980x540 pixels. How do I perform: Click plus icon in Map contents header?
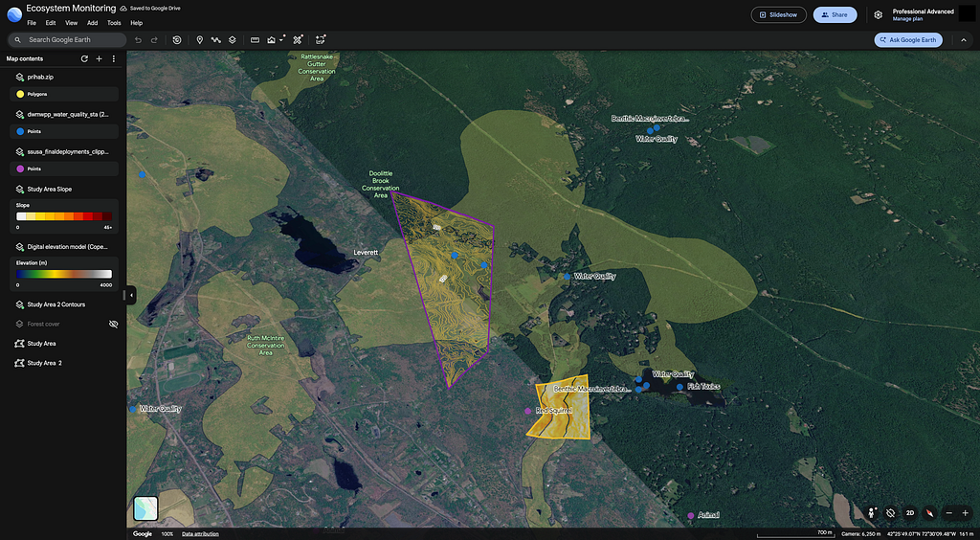click(x=99, y=58)
